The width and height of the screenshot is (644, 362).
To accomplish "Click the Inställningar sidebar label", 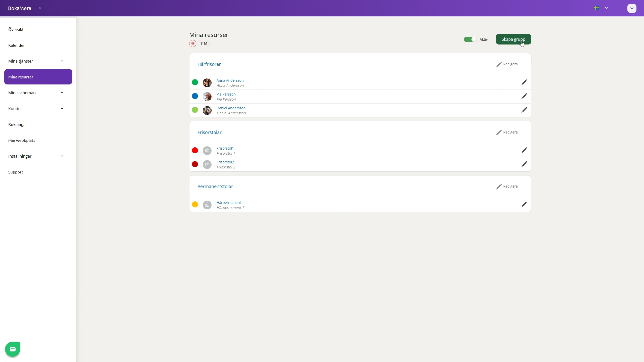I will click(x=20, y=156).
